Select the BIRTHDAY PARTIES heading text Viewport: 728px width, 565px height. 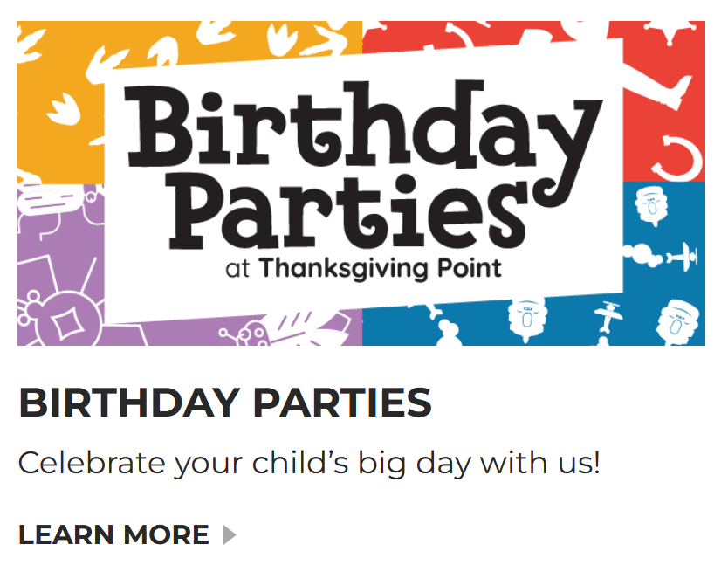[225, 403]
